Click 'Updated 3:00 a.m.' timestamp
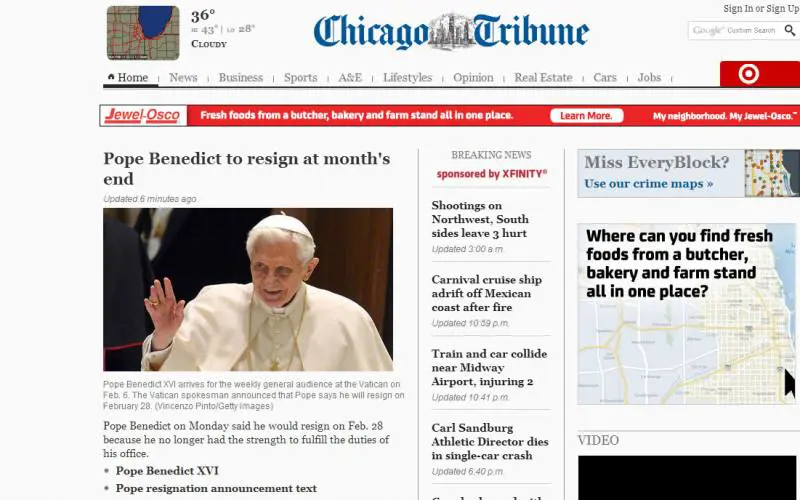Screen dimensions: 800x500 (467, 249)
